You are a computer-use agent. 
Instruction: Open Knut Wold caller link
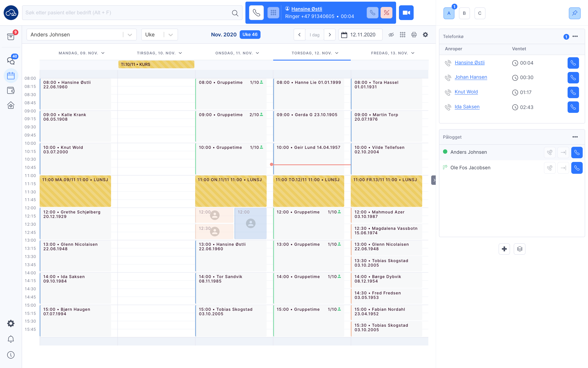tap(466, 92)
